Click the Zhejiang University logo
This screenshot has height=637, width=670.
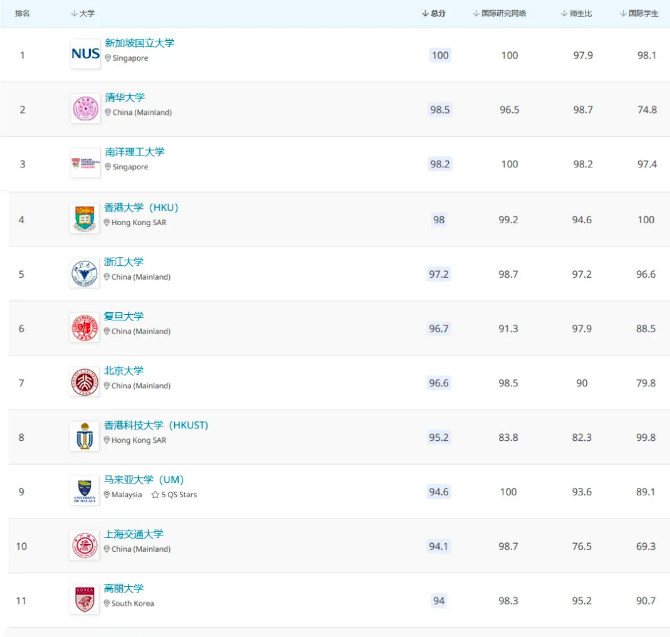85,273
